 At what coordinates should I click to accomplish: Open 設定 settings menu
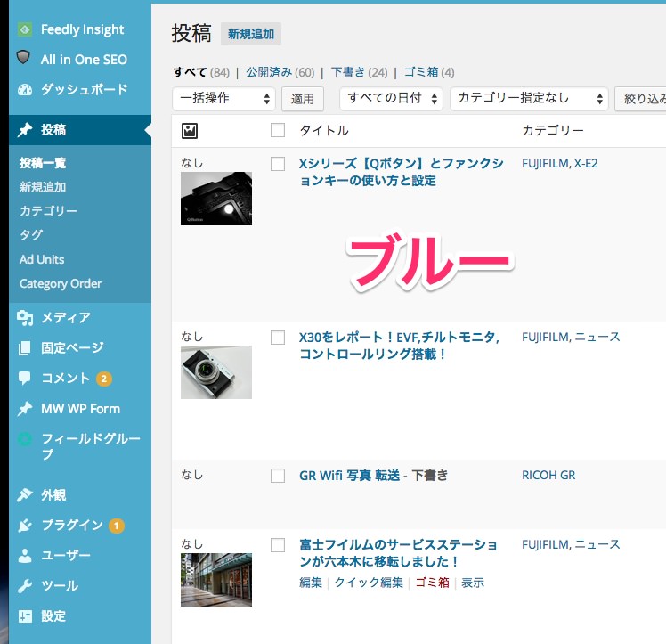click(x=53, y=616)
